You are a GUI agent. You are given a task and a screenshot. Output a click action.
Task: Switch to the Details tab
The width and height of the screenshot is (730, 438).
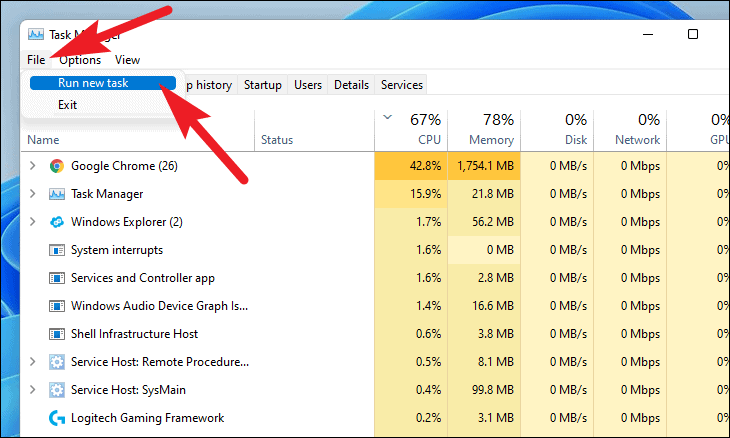351,85
